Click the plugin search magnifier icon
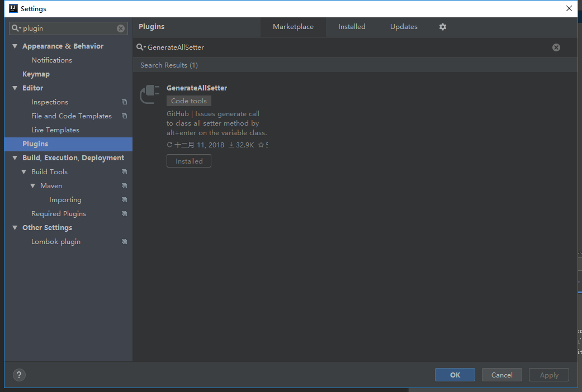The image size is (582, 392). click(x=141, y=47)
